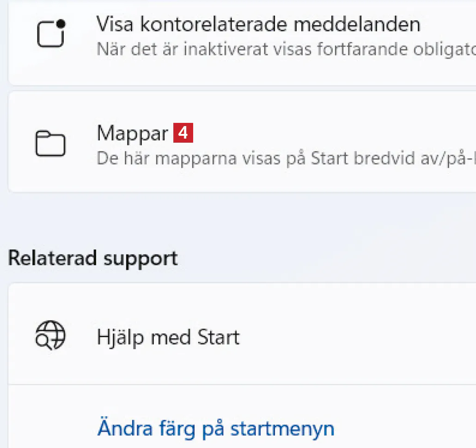Click the account notifications icon
The width and height of the screenshot is (476, 448).
coord(51,33)
